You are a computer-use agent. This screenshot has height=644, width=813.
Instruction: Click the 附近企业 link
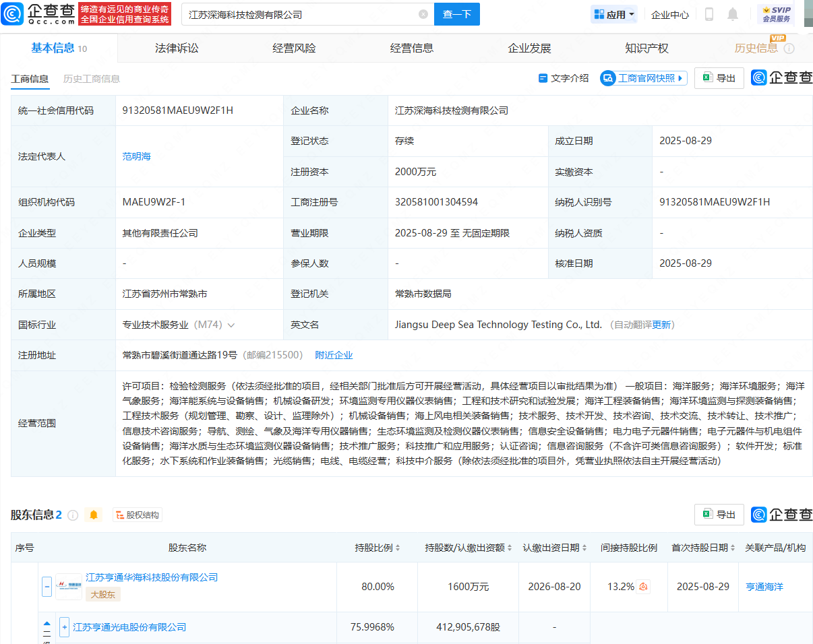[x=334, y=355]
